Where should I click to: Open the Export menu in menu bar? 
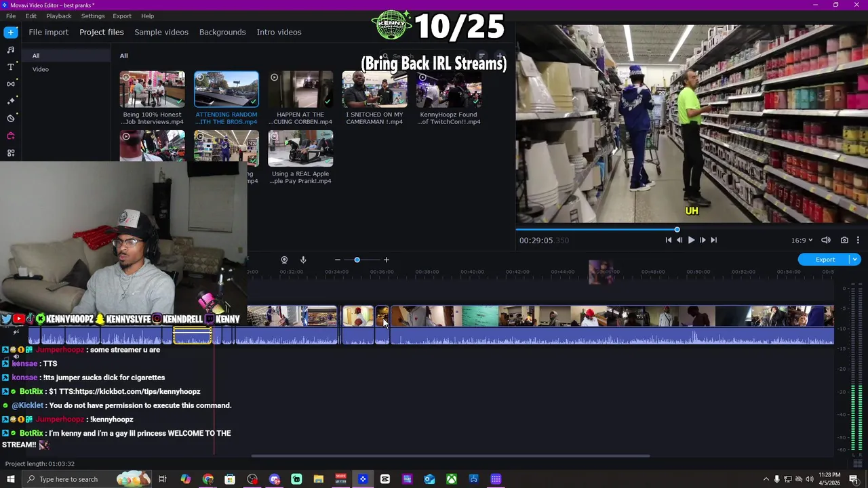(122, 16)
